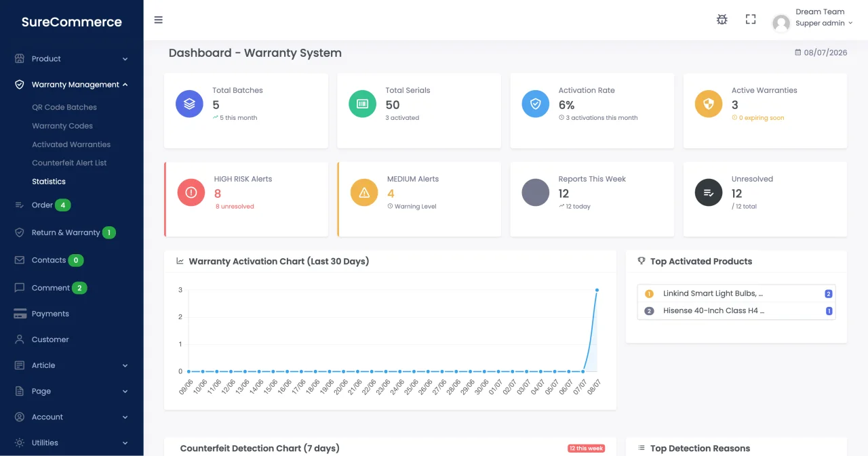Click the Article newspaper icon
868x456 pixels.
(x=20, y=365)
